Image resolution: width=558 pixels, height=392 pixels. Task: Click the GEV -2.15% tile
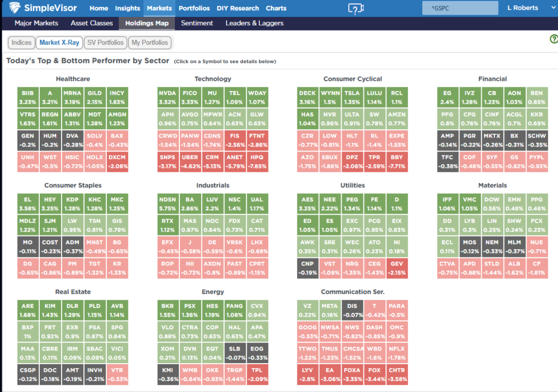397,268
